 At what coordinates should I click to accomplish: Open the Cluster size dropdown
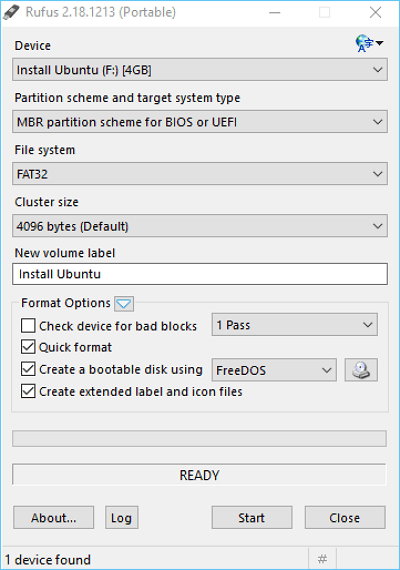point(200,226)
